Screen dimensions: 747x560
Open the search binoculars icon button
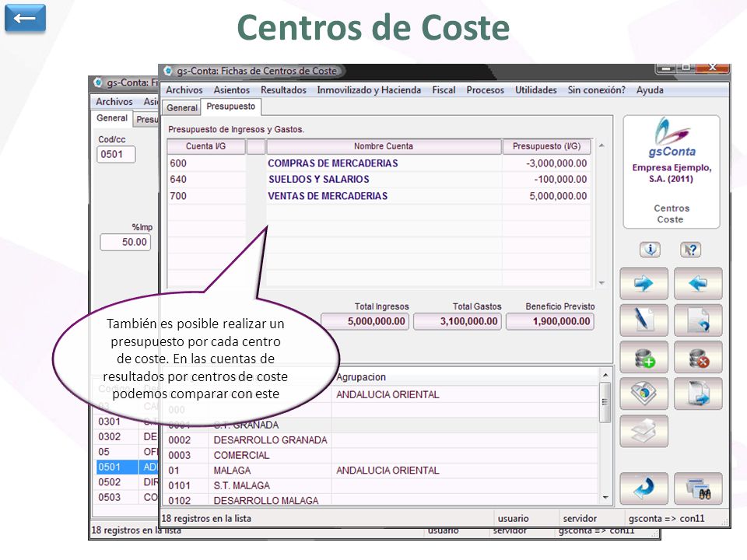tap(698, 488)
